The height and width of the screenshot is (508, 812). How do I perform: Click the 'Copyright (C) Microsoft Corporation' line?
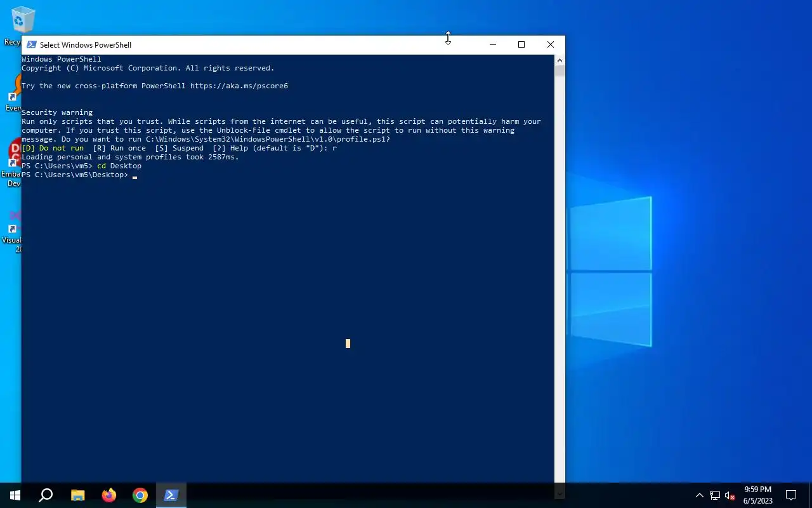(x=148, y=68)
